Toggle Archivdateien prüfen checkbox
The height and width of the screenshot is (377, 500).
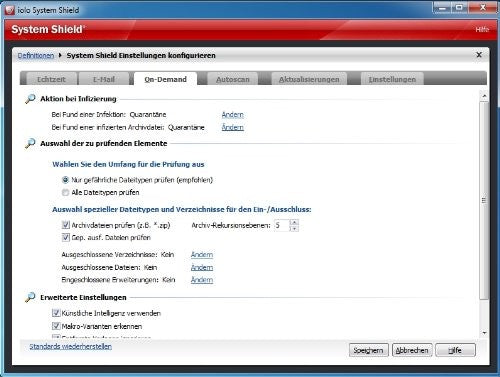coord(66,225)
